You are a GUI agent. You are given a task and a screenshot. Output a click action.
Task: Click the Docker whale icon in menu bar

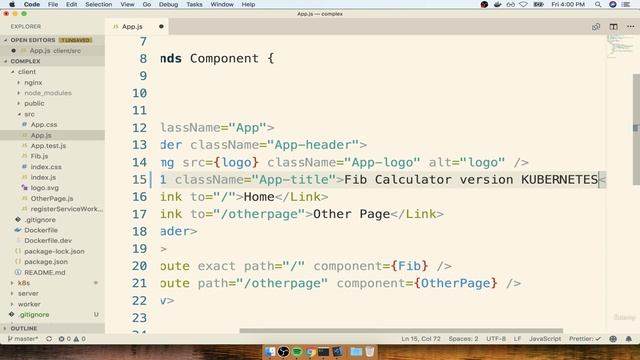(x=497, y=4)
